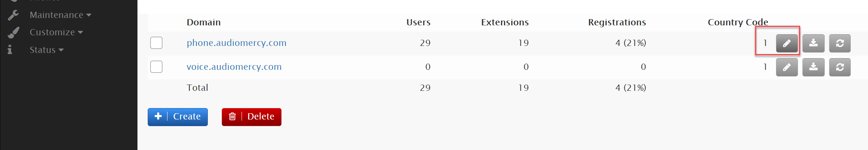Refresh voice.audiomercy.com with the sync icon

click(840, 67)
